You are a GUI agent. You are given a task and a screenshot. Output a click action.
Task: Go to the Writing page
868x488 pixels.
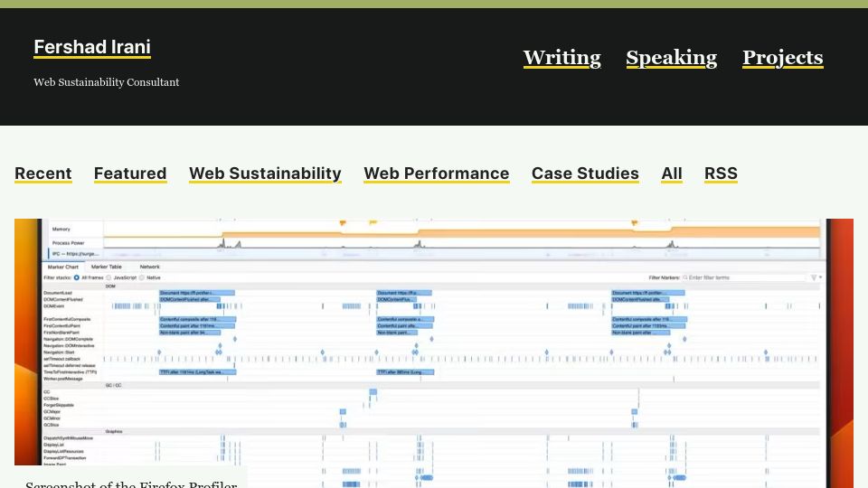[x=561, y=58]
